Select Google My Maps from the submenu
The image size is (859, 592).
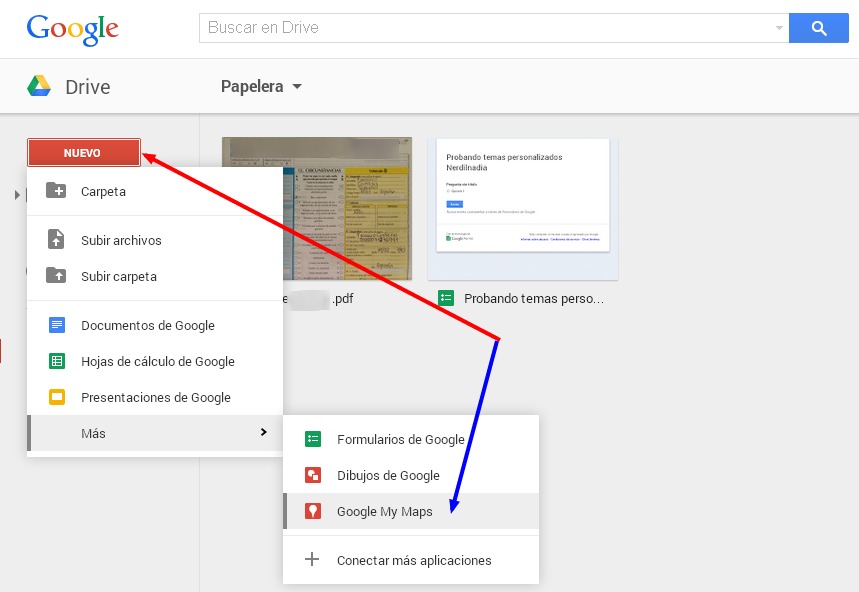[411, 511]
